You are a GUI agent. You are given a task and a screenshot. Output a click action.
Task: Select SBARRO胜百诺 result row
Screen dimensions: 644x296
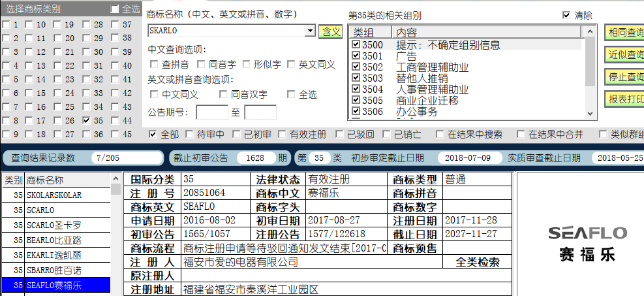click(x=56, y=270)
